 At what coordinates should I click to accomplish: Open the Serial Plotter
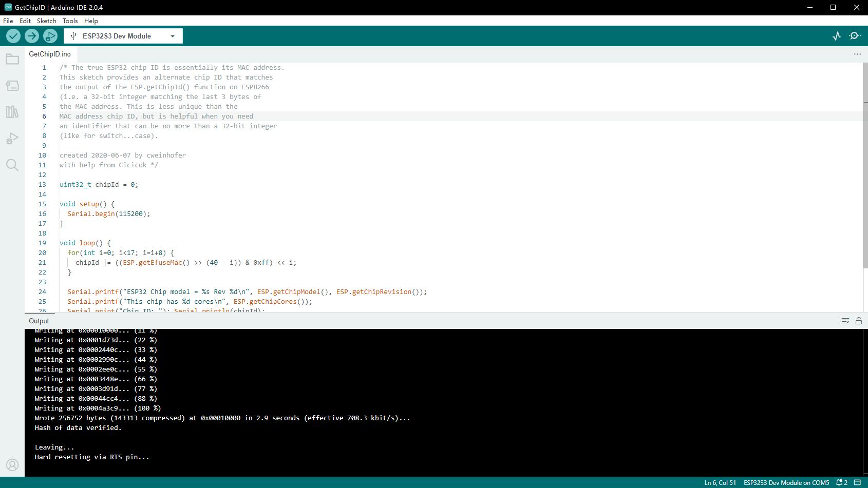(x=837, y=36)
